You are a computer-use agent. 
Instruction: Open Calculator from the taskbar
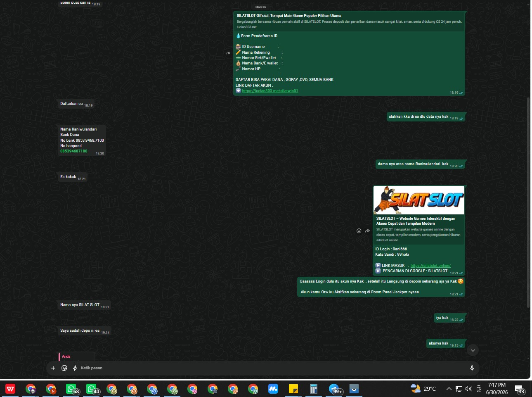coord(314,389)
